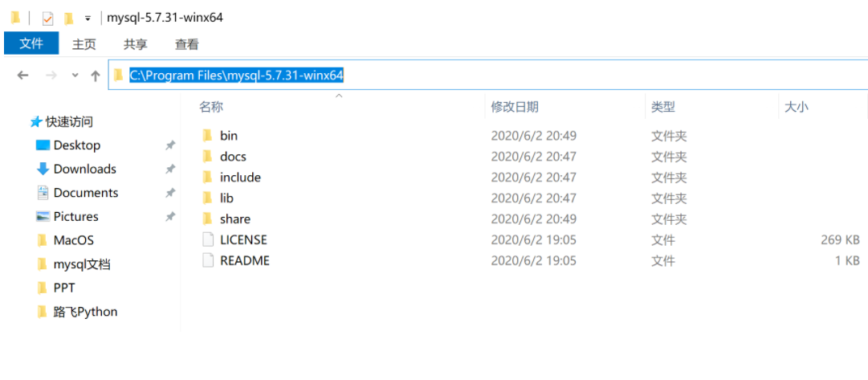Click the pin icon next to Desktop

tap(170, 145)
